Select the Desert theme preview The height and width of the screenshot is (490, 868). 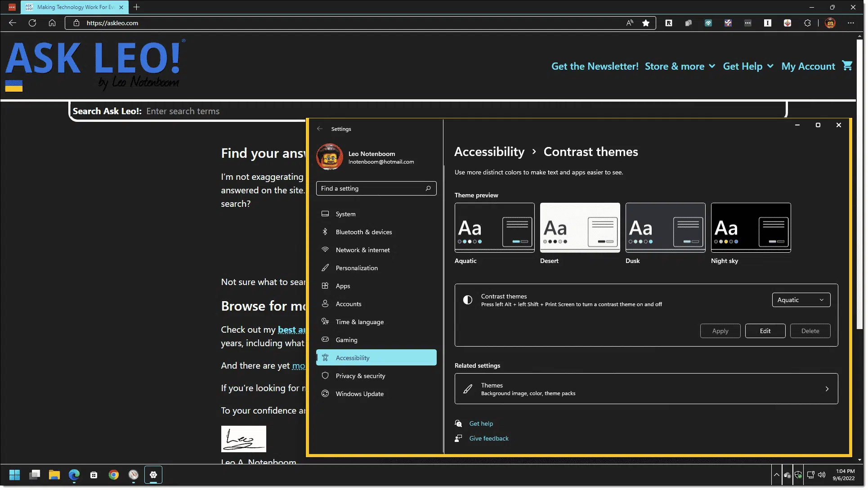[580, 227]
